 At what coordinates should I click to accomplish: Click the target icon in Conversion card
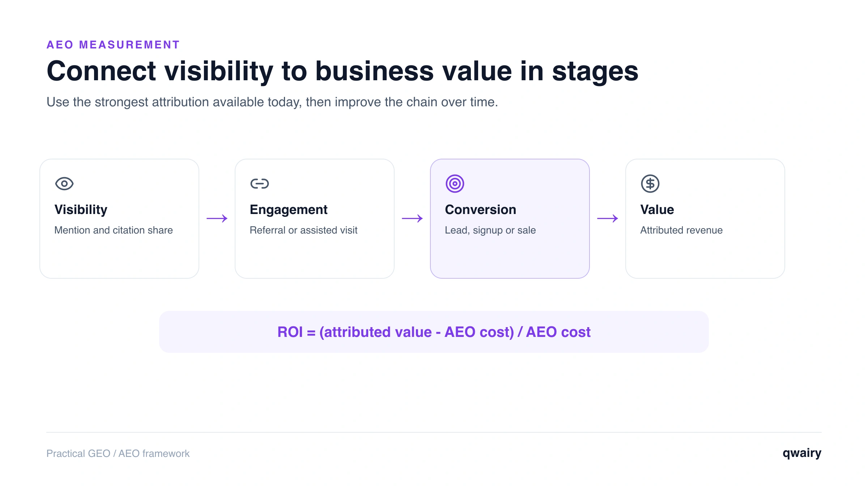point(455,184)
